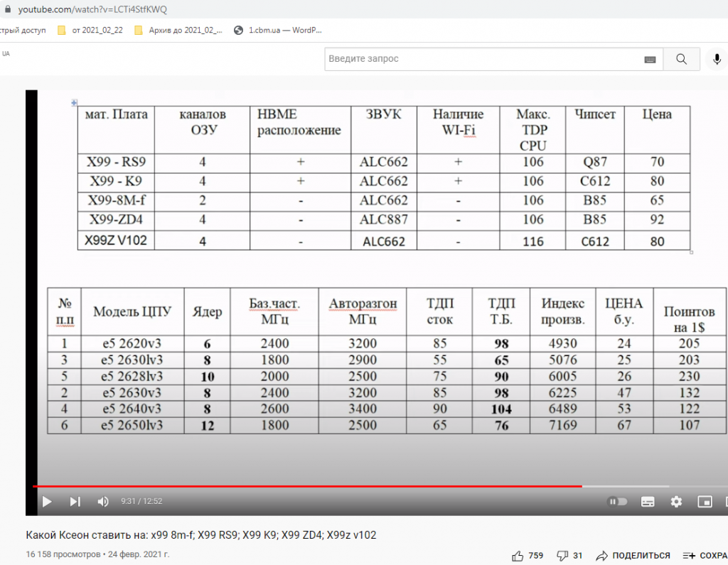Screen dimensions: 728x565
Task: Turn on subtitles
Action: (x=648, y=502)
